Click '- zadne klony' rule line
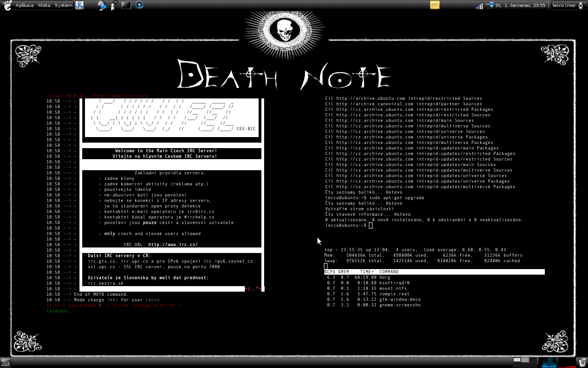This screenshot has height=368, width=588. pos(117,178)
